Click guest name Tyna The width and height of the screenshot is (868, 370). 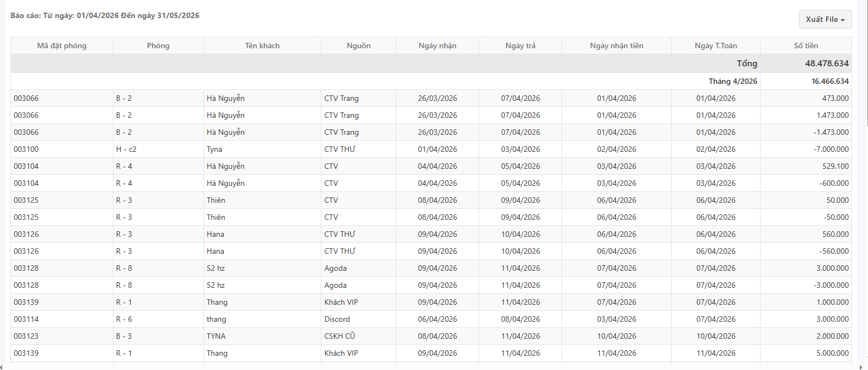pyautogui.click(x=214, y=149)
